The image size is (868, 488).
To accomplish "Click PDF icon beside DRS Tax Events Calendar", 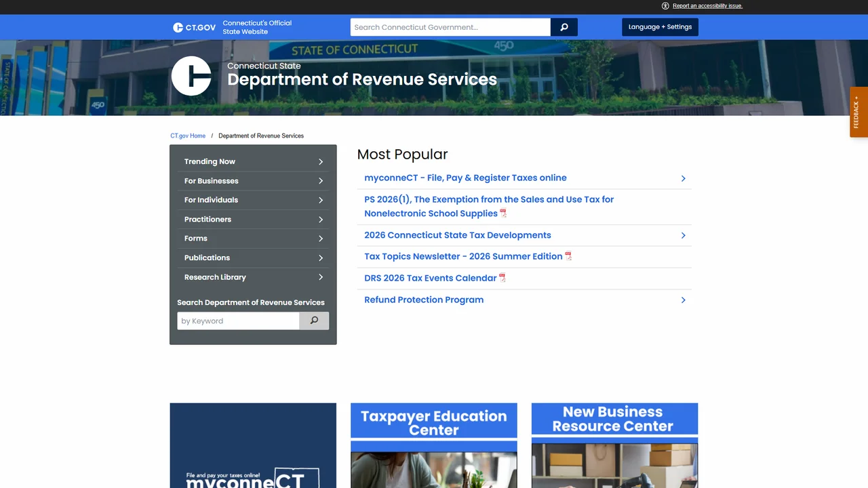I will click(x=502, y=278).
